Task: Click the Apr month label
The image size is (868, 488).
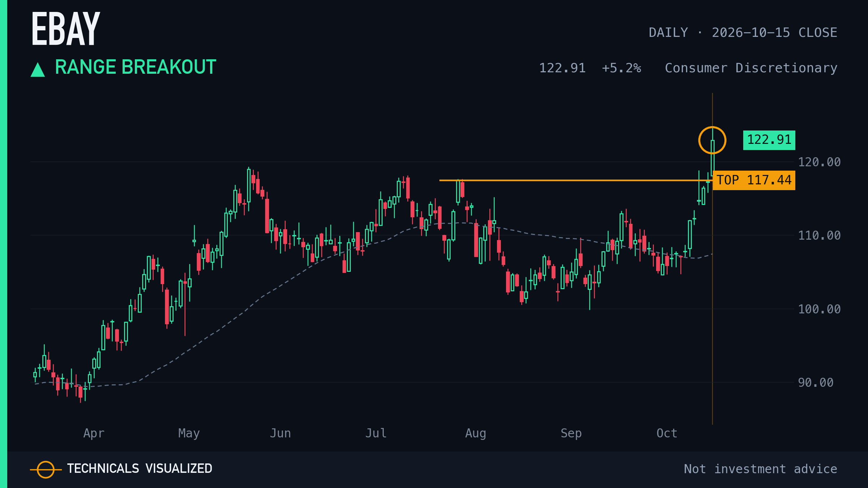Action: (94, 433)
